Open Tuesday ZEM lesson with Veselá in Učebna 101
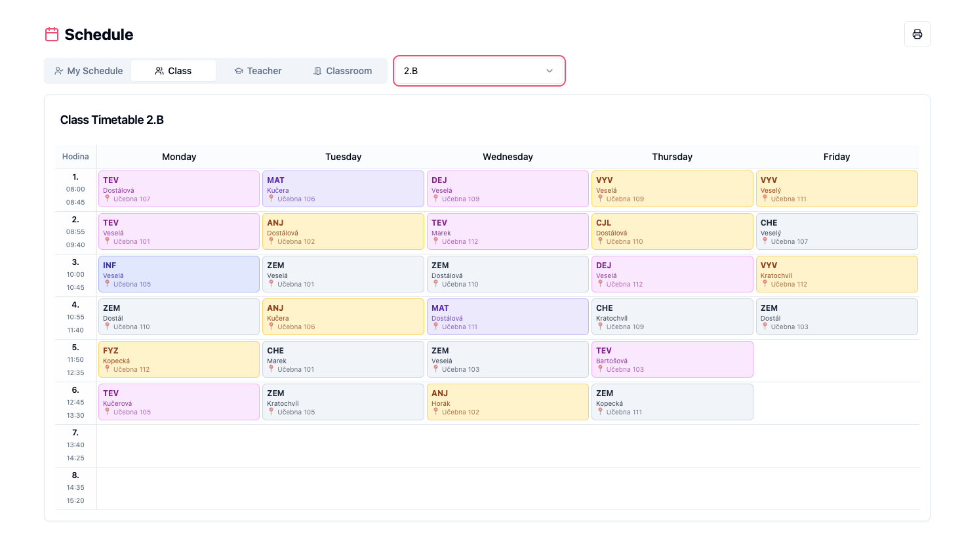This screenshot has width=962, height=560. (x=343, y=274)
